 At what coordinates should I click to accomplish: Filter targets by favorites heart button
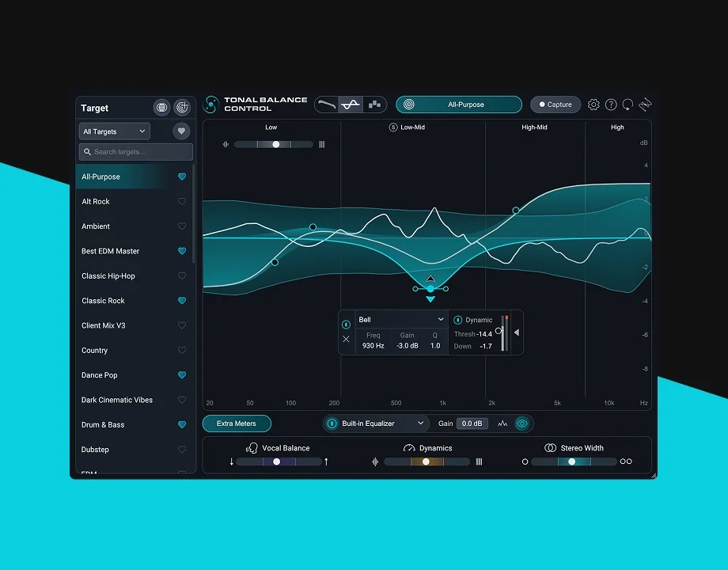[x=181, y=131]
